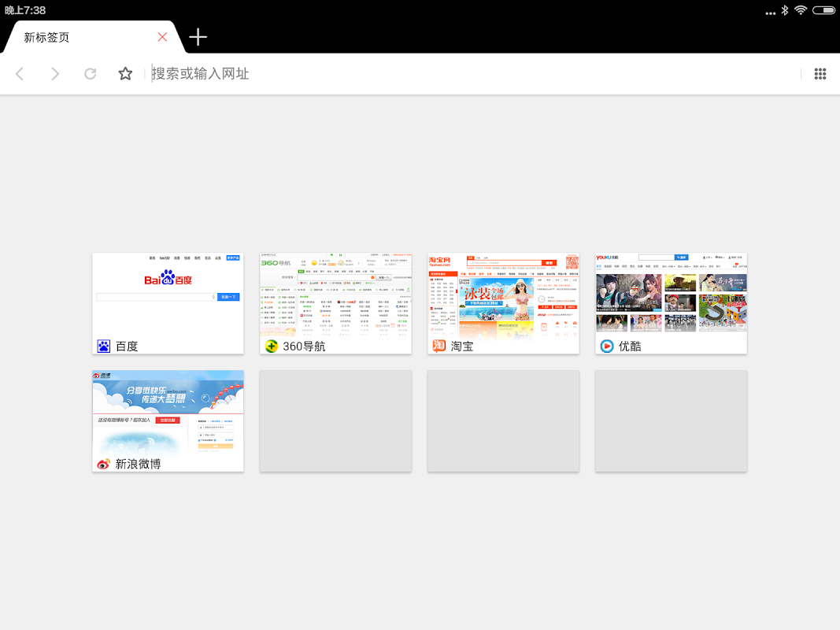Open a new tab with plus icon
Image resolution: width=840 pixels, height=630 pixels.
(x=198, y=37)
